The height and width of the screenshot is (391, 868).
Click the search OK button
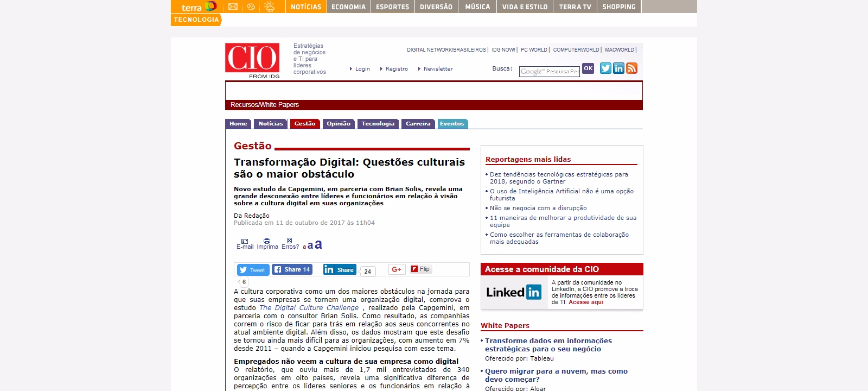pyautogui.click(x=588, y=68)
